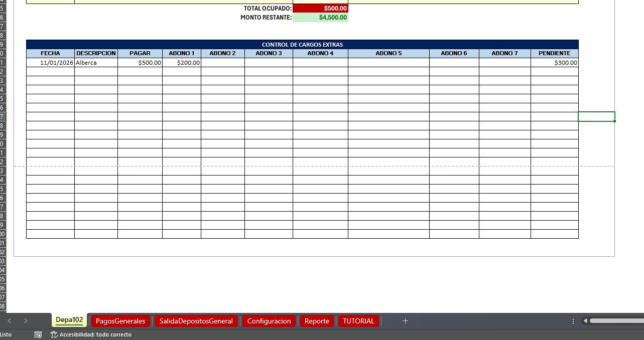The height and width of the screenshot is (340, 644).
Task: Open all sheets via the three-dot expander
Action: pyautogui.click(x=573, y=321)
